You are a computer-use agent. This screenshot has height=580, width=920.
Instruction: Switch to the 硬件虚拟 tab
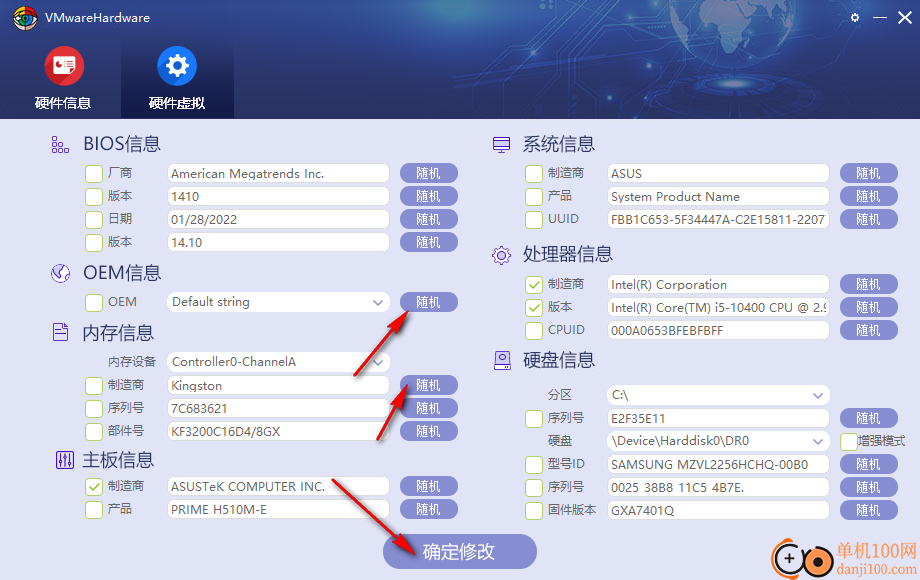(x=177, y=78)
